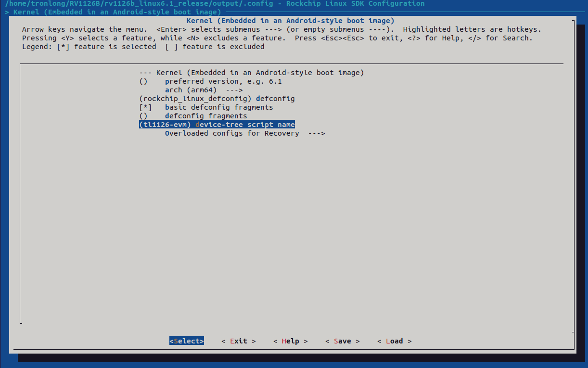The image size is (588, 368).
Task: Click the .config file path title
Action: click(215, 4)
